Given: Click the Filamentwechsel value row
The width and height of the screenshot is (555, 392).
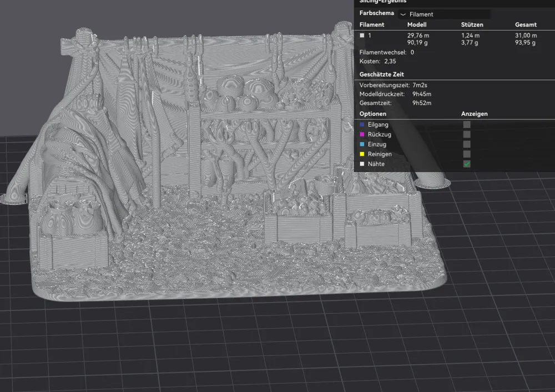Looking at the screenshot, I should (386, 52).
